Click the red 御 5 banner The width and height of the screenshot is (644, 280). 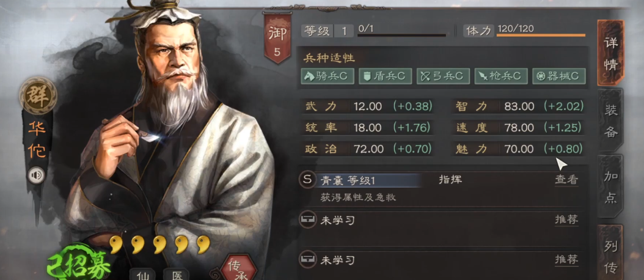point(277,39)
